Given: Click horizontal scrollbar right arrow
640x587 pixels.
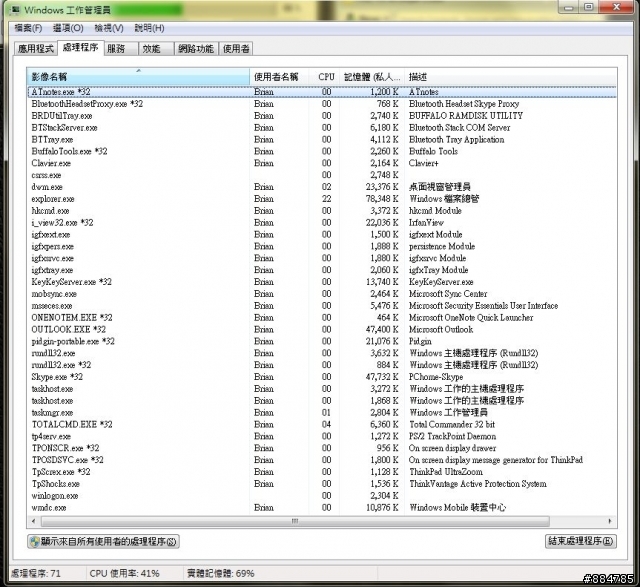Looking at the screenshot, I should pos(610,521).
